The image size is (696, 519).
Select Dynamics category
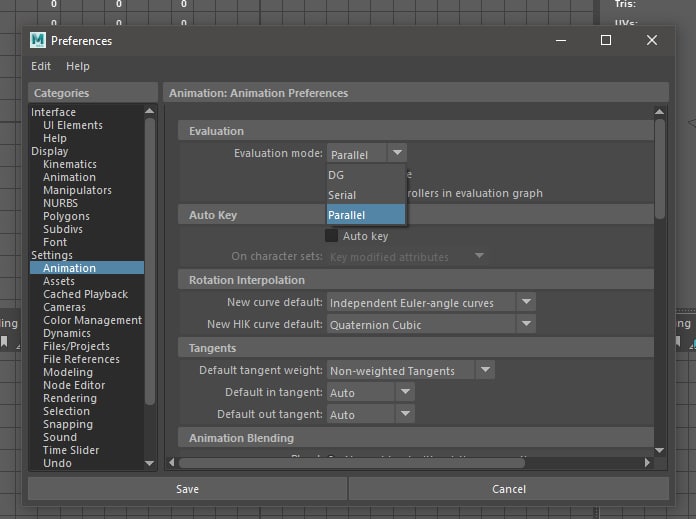[x=67, y=333]
